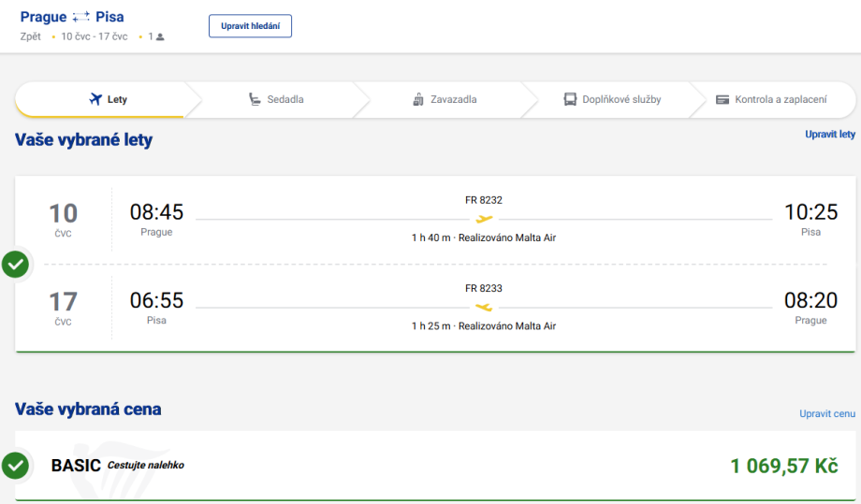Click the yellow plane icon for FR 8232
Viewport: 861px width, 504px height.
[x=484, y=219]
